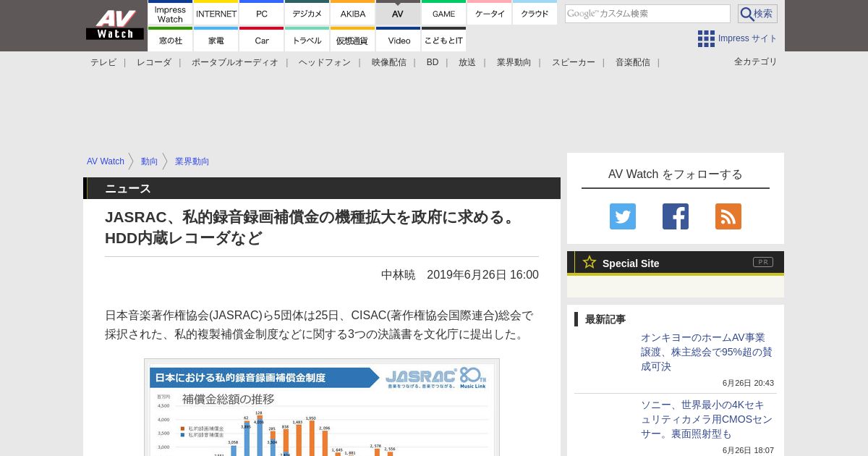Click the AV Watch breadcrumb link
The height and width of the screenshot is (456, 868).
(x=106, y=161)
